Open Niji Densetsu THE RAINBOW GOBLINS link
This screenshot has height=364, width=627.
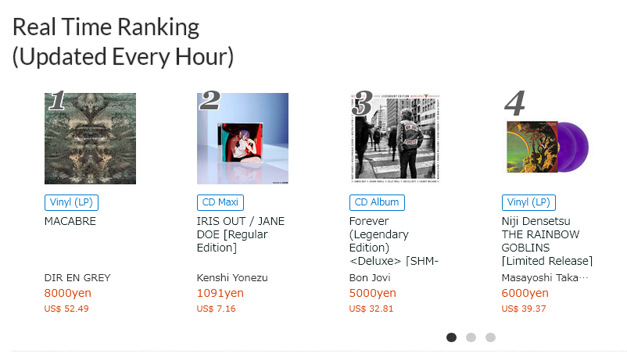546,241
